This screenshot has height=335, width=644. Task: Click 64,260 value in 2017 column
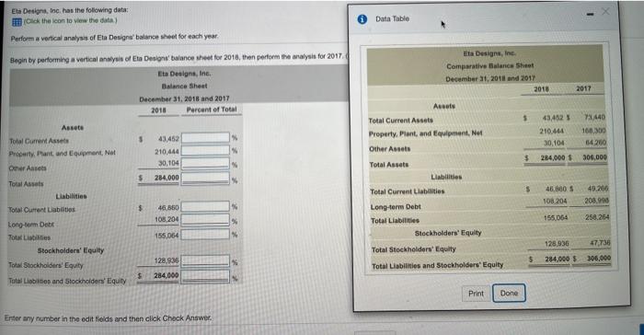[x=595, y=143]
